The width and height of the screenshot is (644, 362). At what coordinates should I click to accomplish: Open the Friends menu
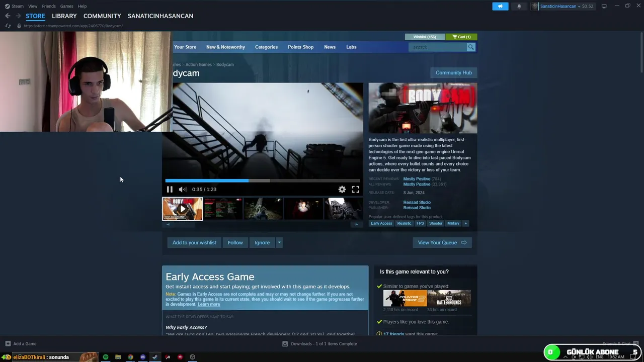click(x=49, y=6)
